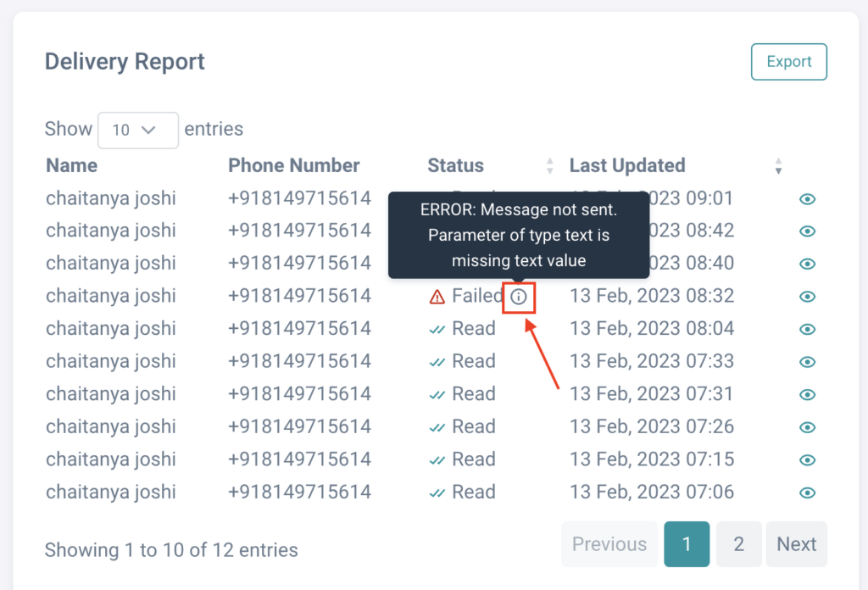Click the Status column header text
This screenshot has width=868, height=590.
click(455, 165)
